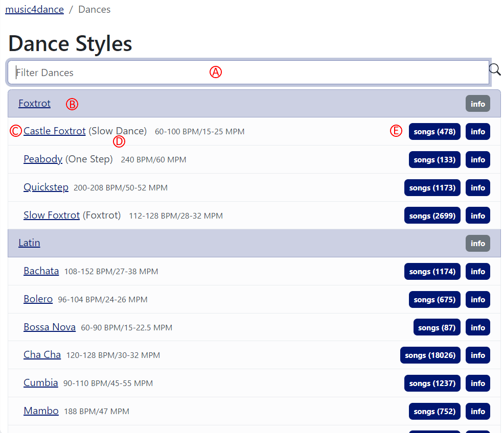Image resolution: width=504 pixels, height=433 pixels.
Task: Open info for Castle Foxtrot
Action: 477,131
